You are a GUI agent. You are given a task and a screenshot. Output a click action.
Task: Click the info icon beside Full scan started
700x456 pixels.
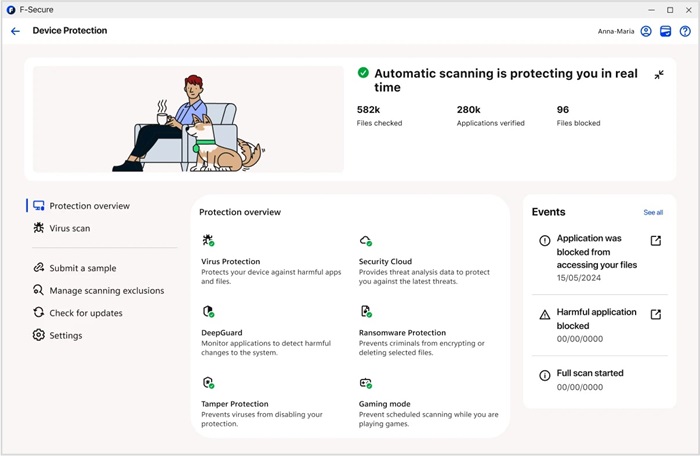[x=545, y=376]
